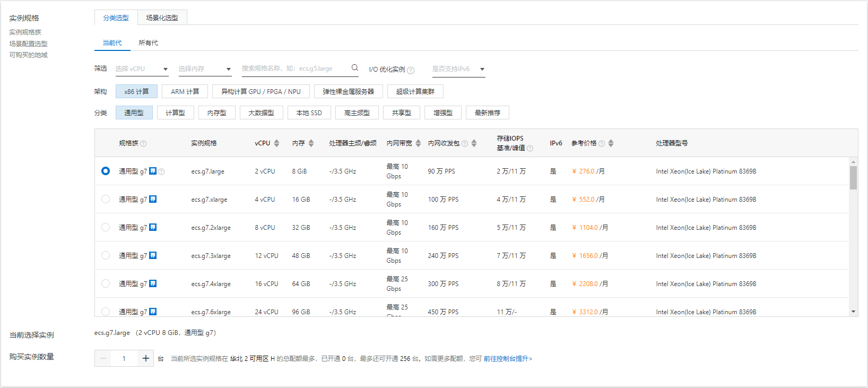The height and width of the screenshot is (388, 868).
Task: Select the ecs.g7.2xlarge radio button
Action: (x=106, y=227)
